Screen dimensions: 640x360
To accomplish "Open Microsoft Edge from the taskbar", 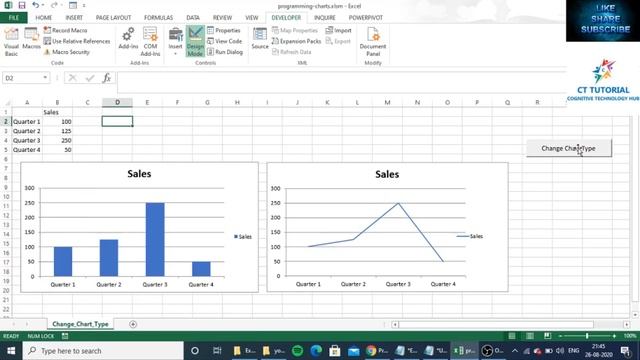I will (x=316, y=351).
